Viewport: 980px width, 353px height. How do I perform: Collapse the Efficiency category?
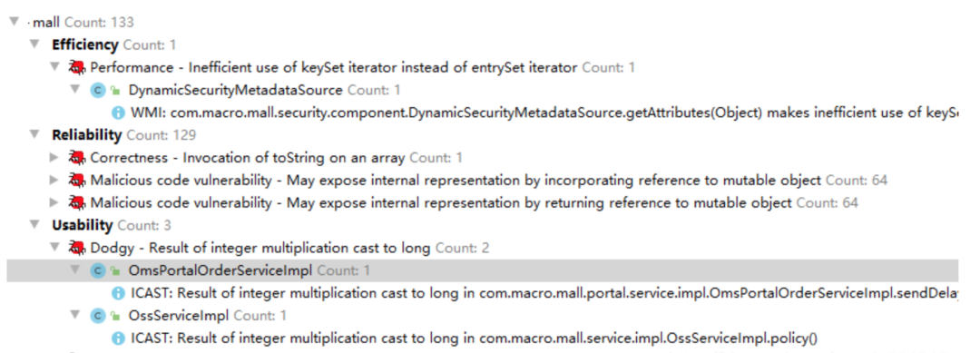pyautogui.click(x=35, y=45)
